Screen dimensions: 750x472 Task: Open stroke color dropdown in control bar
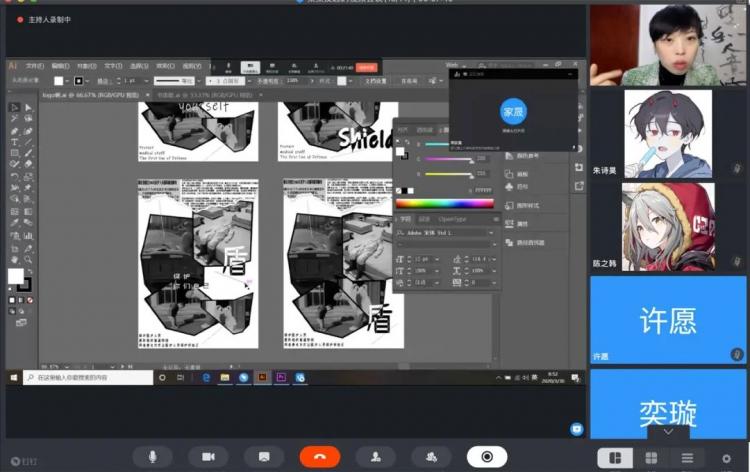87,81
